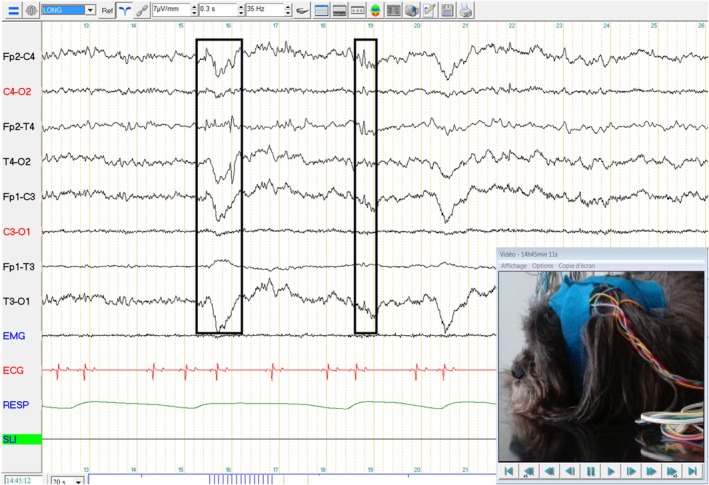Select the EMG channel label
709x485 pixels.
14,336
